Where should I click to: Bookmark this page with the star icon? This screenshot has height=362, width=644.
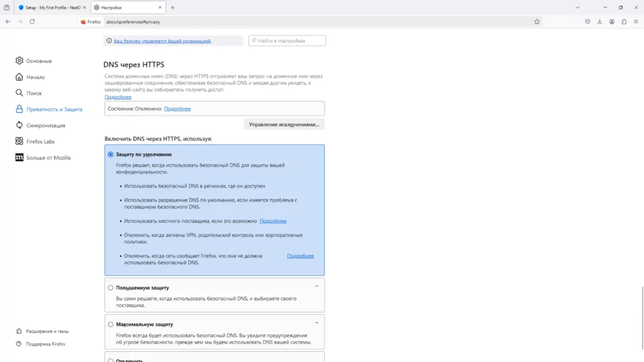pyautogui.click(x=537, y=21)
